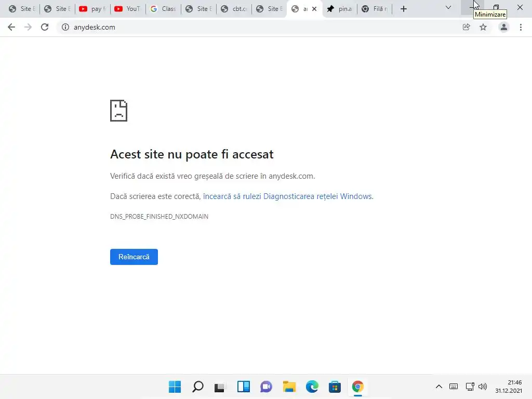This screenshot has width=532, height=399.
Task: Open the Widgets panel from the taskbar
Action: pyautogui.click(x=244, y=387)
